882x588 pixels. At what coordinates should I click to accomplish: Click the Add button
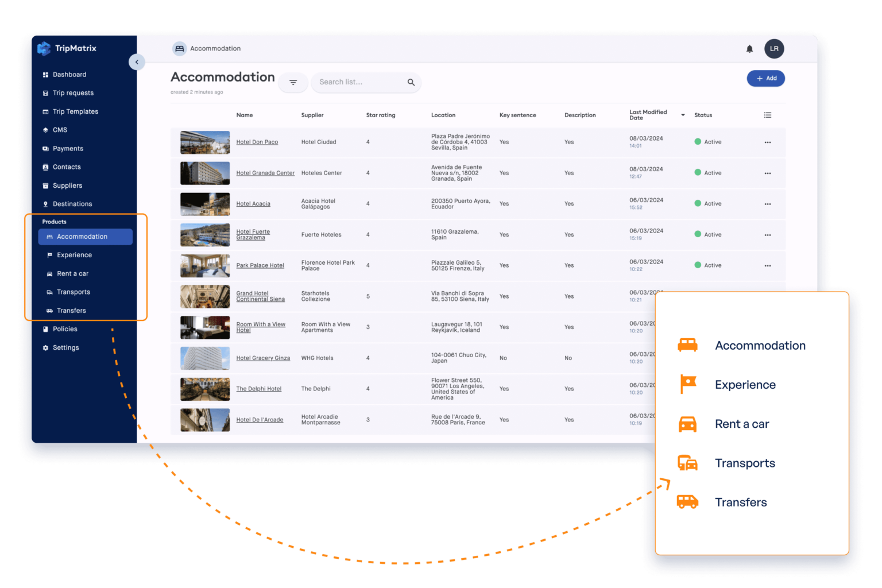pyautogui.click(x=765, y=78)
